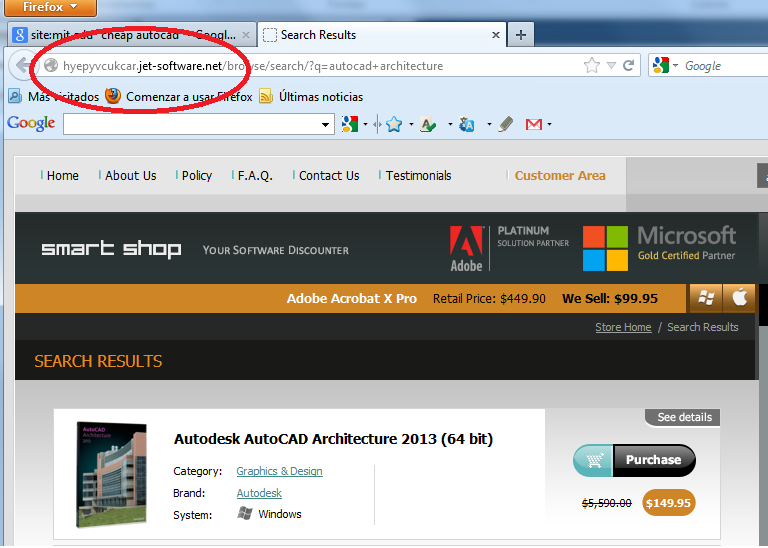The image size is (768, 548).
Task: Close the Search Results tab
Action: click(x=496, y=35)
